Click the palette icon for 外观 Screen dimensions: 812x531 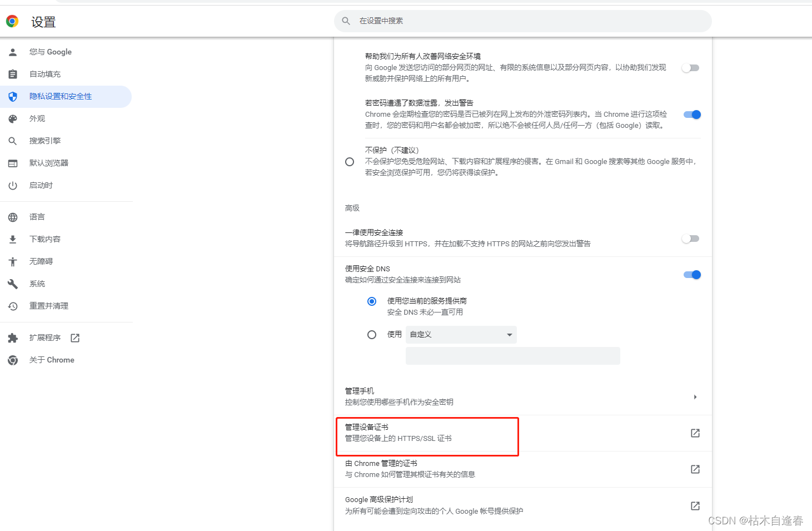point(13,118)
